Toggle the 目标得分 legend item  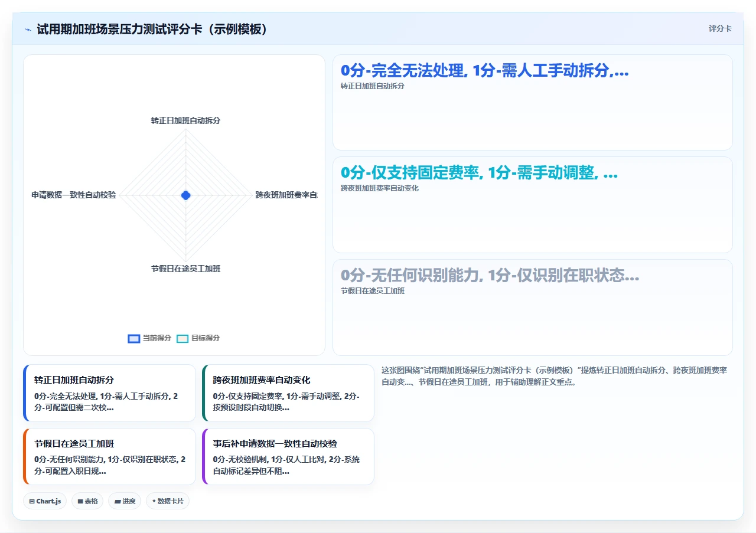point(198,338)
